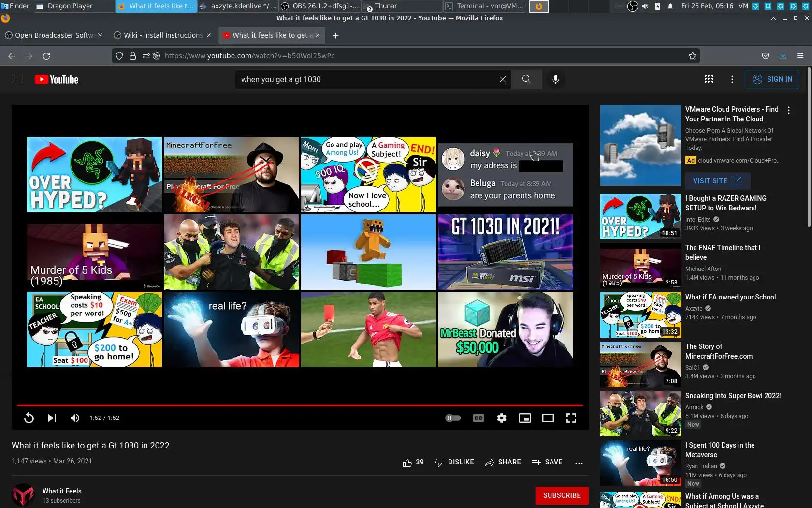Open the VMware ad options menu
This screenshot has width=812, height=508.
[789, 110]
